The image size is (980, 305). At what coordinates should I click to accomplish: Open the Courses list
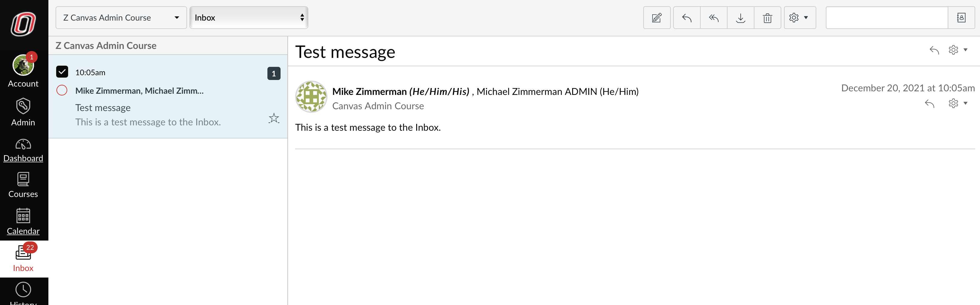[x=23, y=185]
